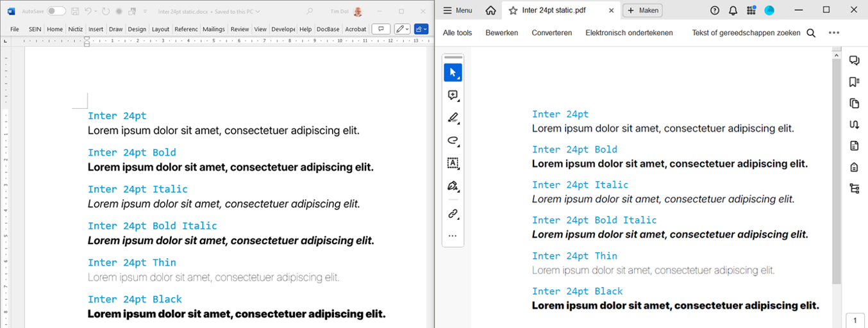Open the apps grid icon in Acrobat
The width and height of the screenshot is (868, 328).
click(751, 10)
